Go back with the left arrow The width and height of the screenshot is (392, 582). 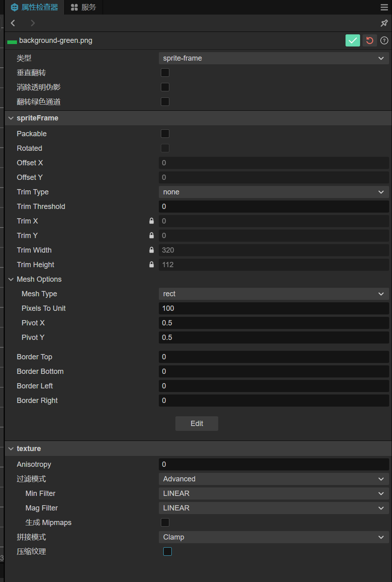pyautogui.click(x=13, y=23)
